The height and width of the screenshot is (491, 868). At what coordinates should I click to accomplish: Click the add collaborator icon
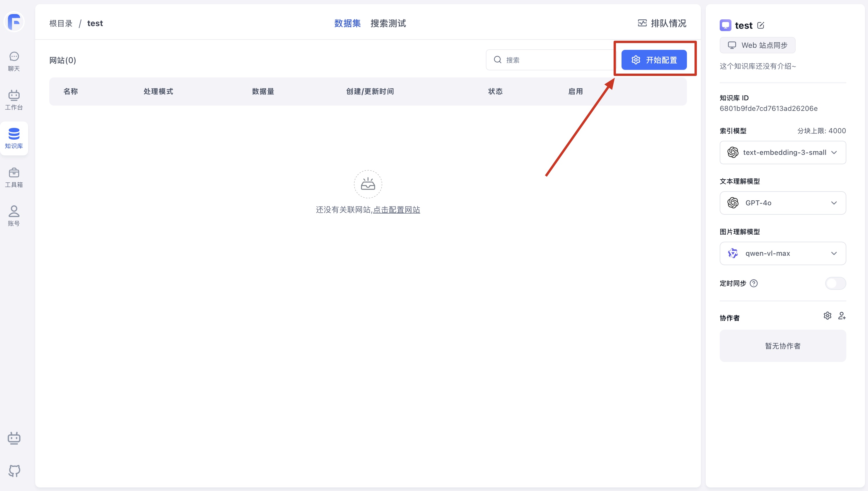click(842, 316)
